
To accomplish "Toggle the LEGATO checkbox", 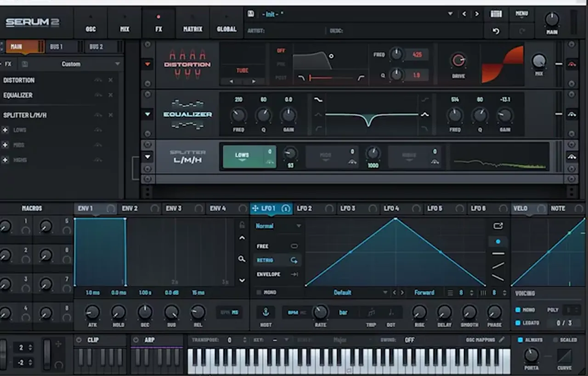I will pos(518,323).
